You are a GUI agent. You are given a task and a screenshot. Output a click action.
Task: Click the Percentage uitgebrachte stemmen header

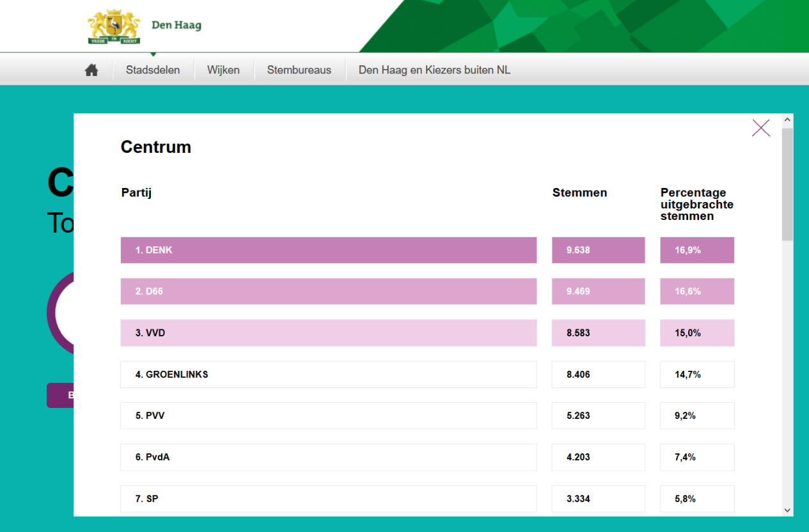point(697,204)
